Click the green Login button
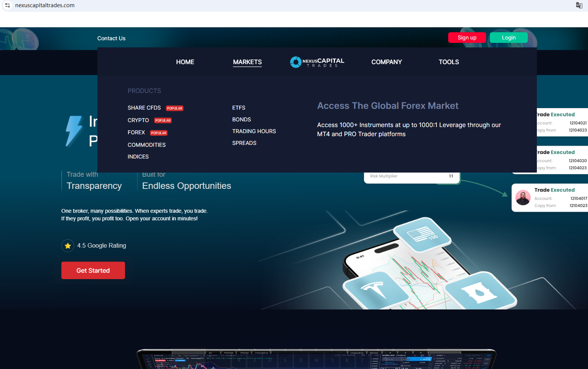Image resolution: width=588 pixels, height=369 pixels. pyautogui.click(x=509, y=38)
